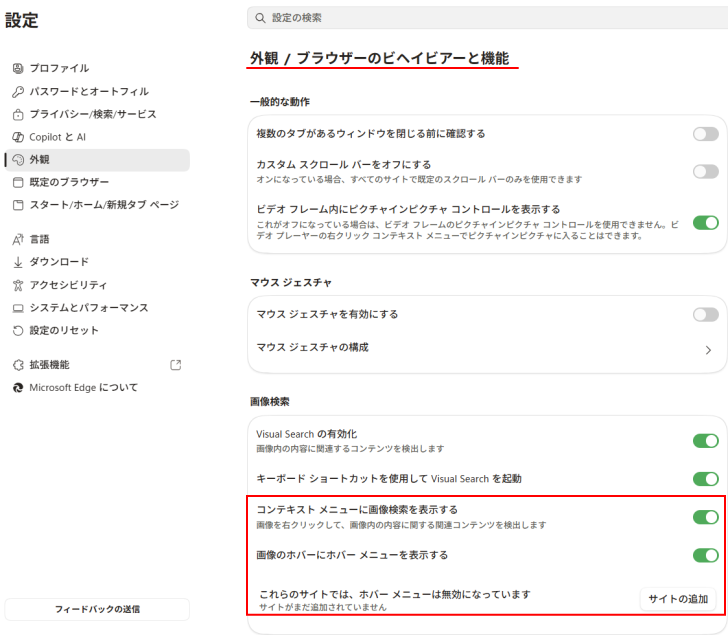728x635 pixels.
Task: Click the アクセシビリティ figure icon
Action: pos(18,285)
